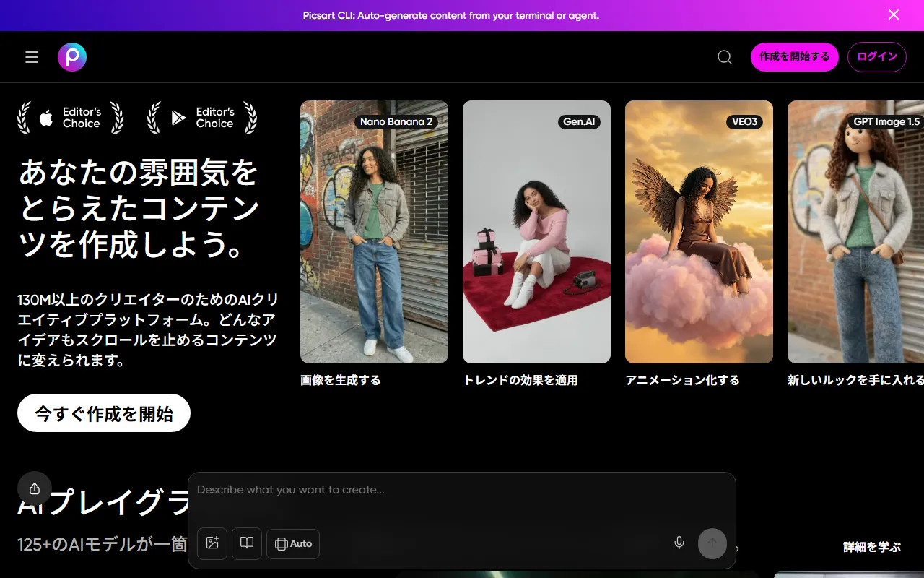Viewport: 924px width, 578px height.
Task: Click the headline あなたの雰囲気をとらえたコンテンツを作成しよう
Action: pos(139,210)
